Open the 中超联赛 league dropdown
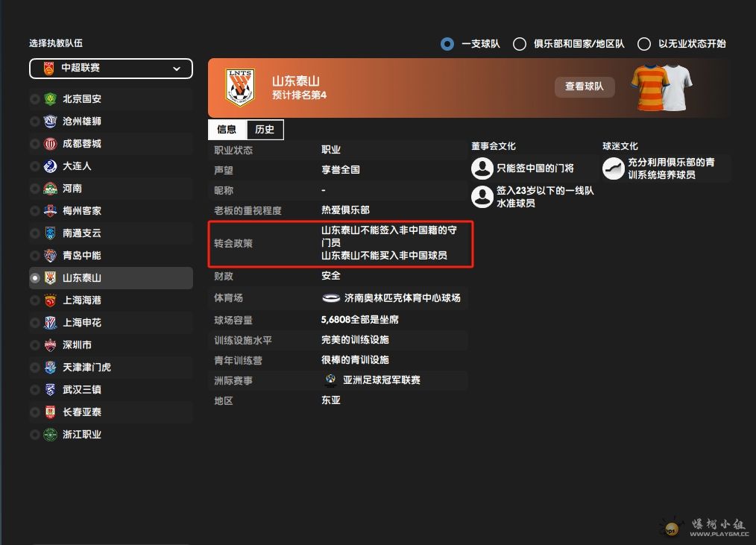The width and height of the screenshot is (756, 545). [x=111, y=69]
